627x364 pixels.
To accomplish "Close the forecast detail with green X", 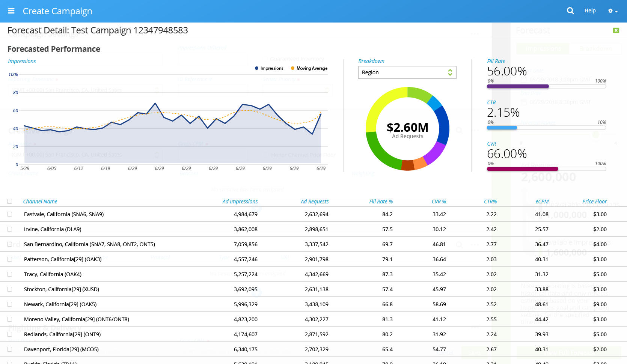I will (616, 30).
